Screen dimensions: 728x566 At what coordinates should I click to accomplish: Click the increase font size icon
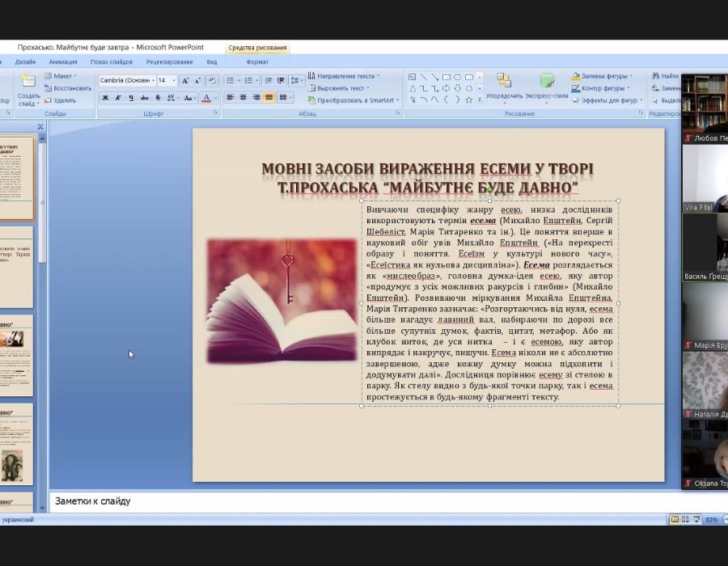point(185,81)
